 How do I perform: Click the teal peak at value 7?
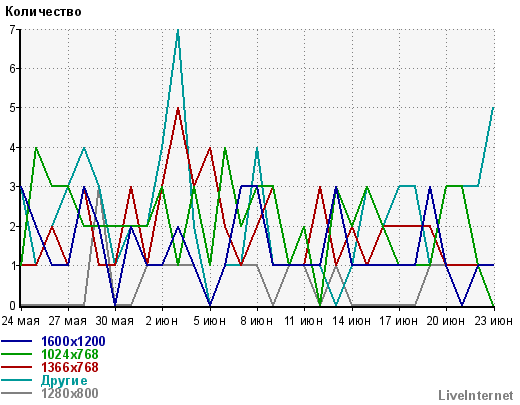(x=178, y=31)
